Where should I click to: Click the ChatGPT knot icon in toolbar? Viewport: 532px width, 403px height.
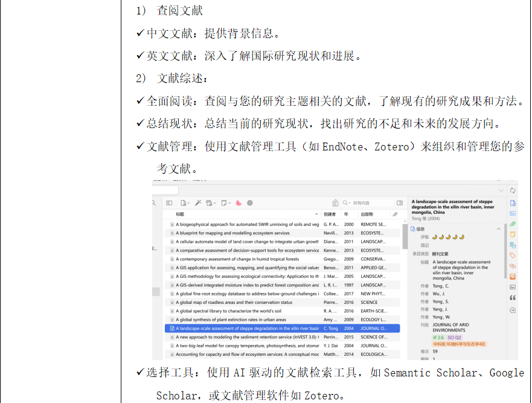pyautogui.click(x=250, y=203)
